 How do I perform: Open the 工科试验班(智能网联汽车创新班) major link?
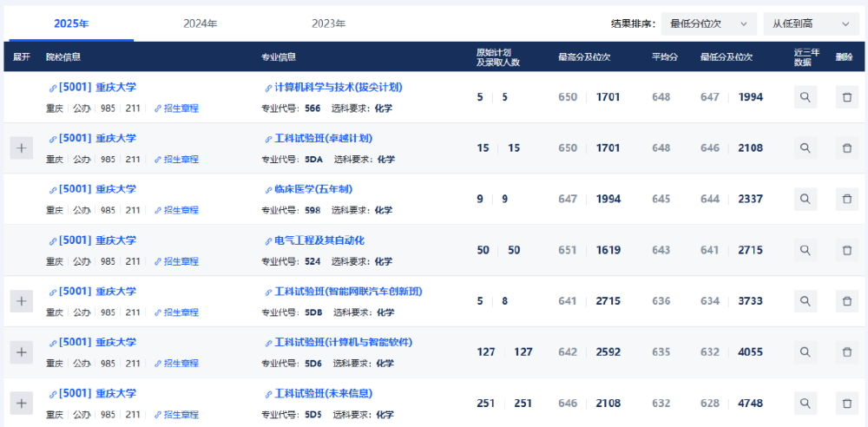pos(344,292)
